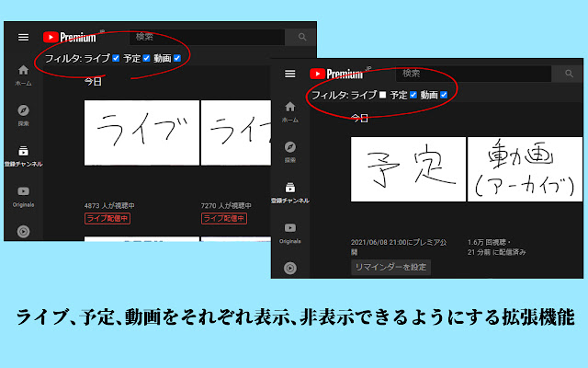The width and height of the screenshot is (588, 368).
Task: Click ライブ配信中 badge under 4873 viewers
Action: (x=107, y=219)
